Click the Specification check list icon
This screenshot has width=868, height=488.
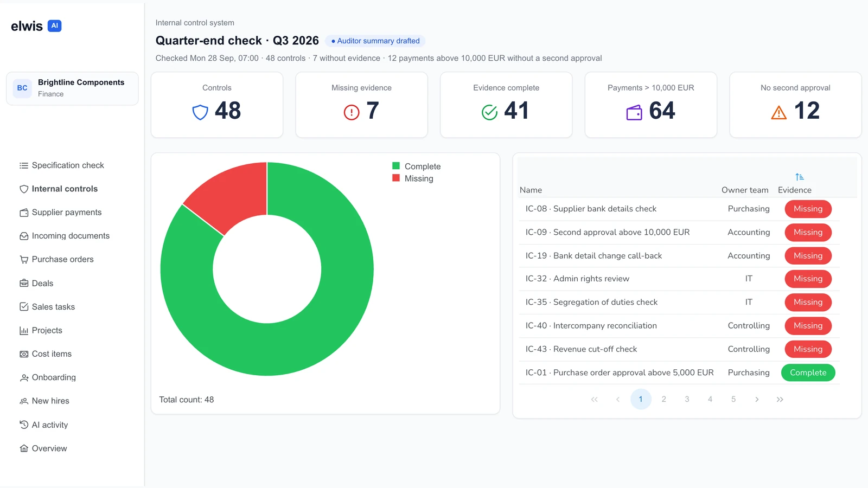(x=24, y=165)
